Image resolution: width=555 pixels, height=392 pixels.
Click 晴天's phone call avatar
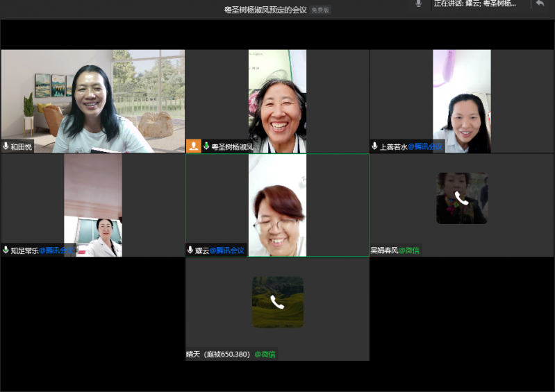click(x=277, y=302)
